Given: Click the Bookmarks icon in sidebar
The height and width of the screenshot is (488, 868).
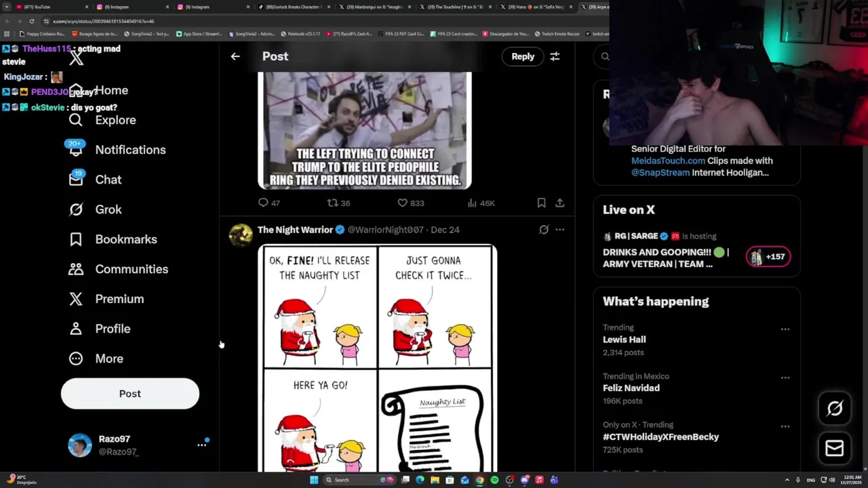Looking at the screenshot, I should click(x=76, y=239).
